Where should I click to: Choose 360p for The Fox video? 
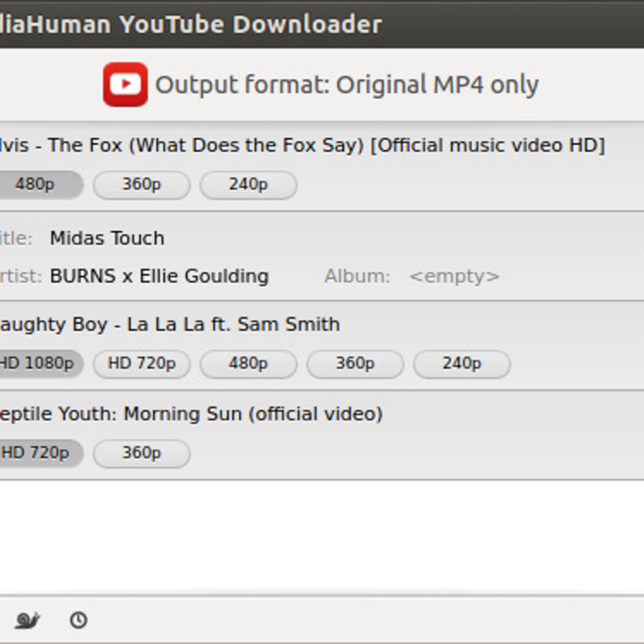coord(142,185)
